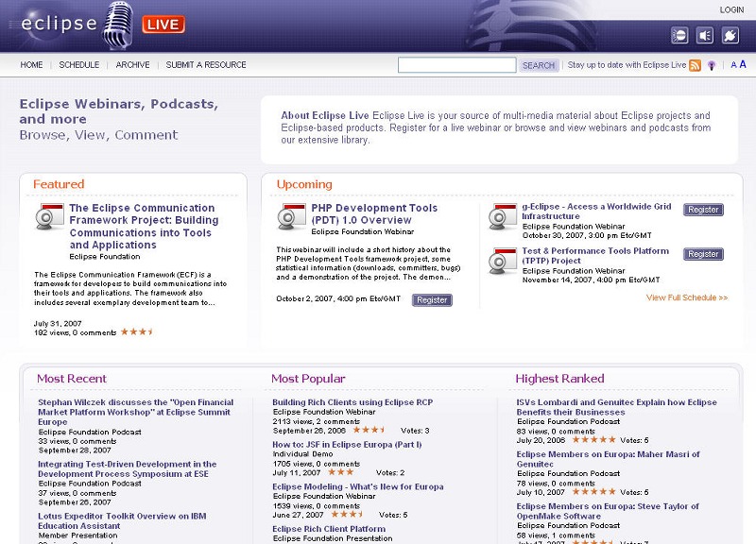Screen dimensions: 756x544
Task: Open Test & Performance Tools Platform link
Action: (x=595, y=256)
